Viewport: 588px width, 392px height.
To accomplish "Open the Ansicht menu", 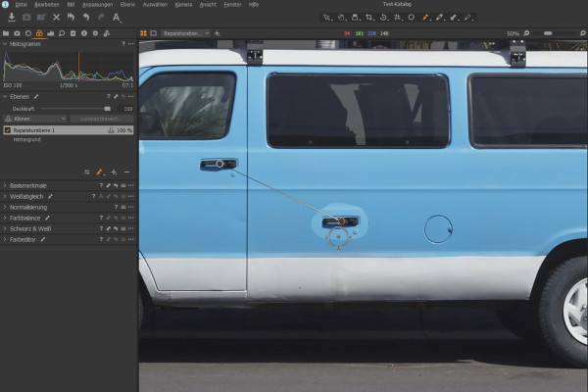I will pos(208,5).
